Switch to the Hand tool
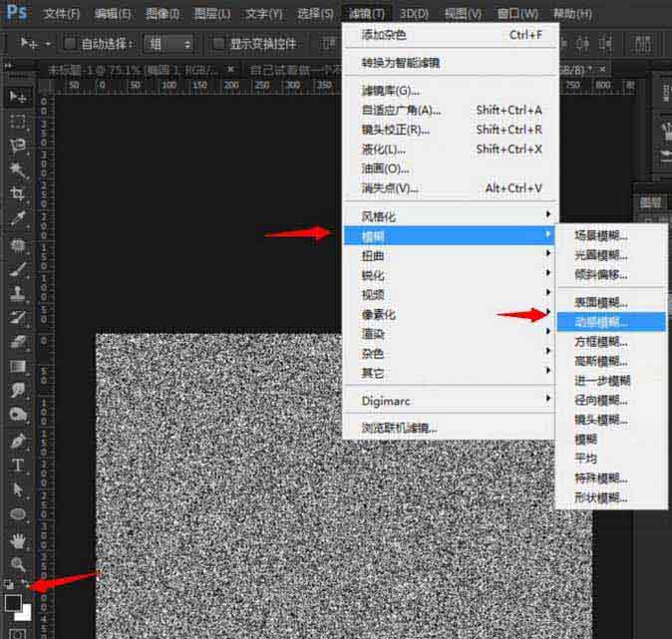The height and width of the screenshot is (639, 672). pyautogui.click(x=18, y=539)
